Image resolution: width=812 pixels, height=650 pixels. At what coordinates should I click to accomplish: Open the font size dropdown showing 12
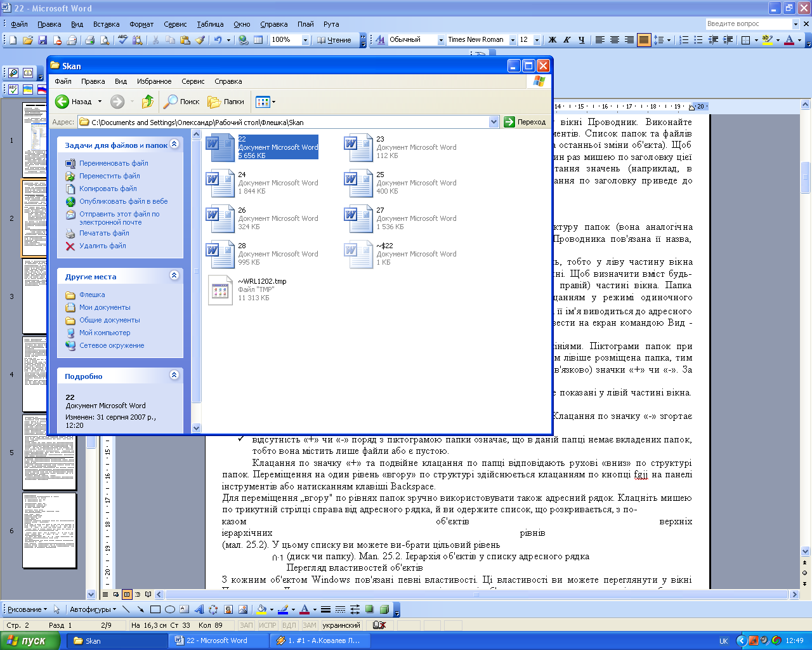point(537,40)
